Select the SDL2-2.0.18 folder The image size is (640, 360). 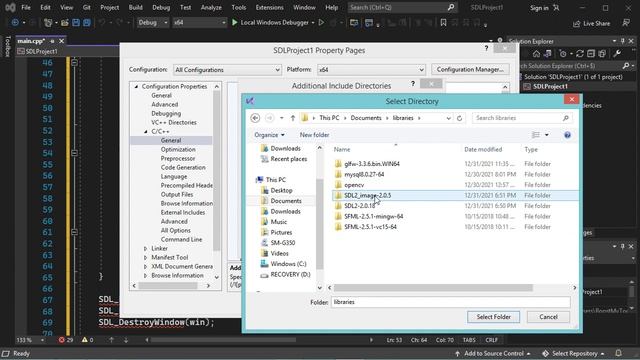coord(359,206)
